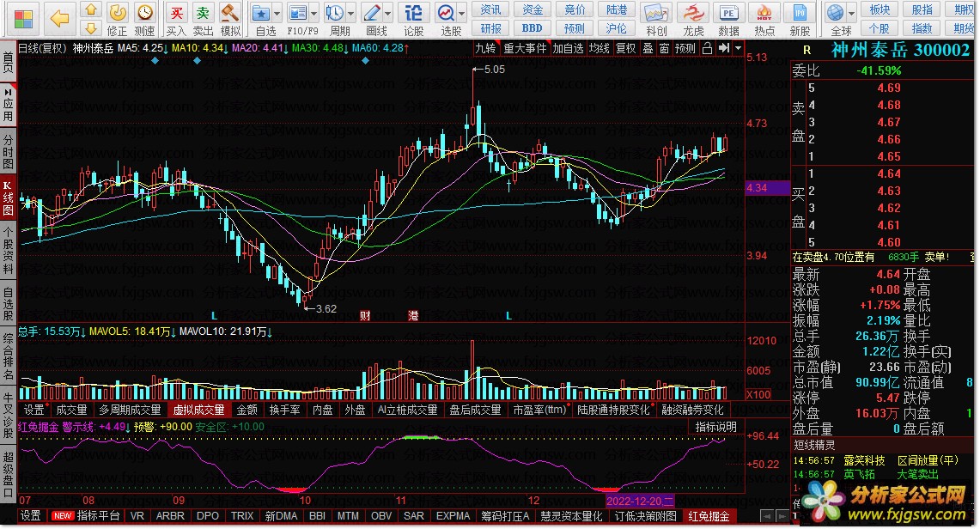Click the 指数 button

[922, 28]
